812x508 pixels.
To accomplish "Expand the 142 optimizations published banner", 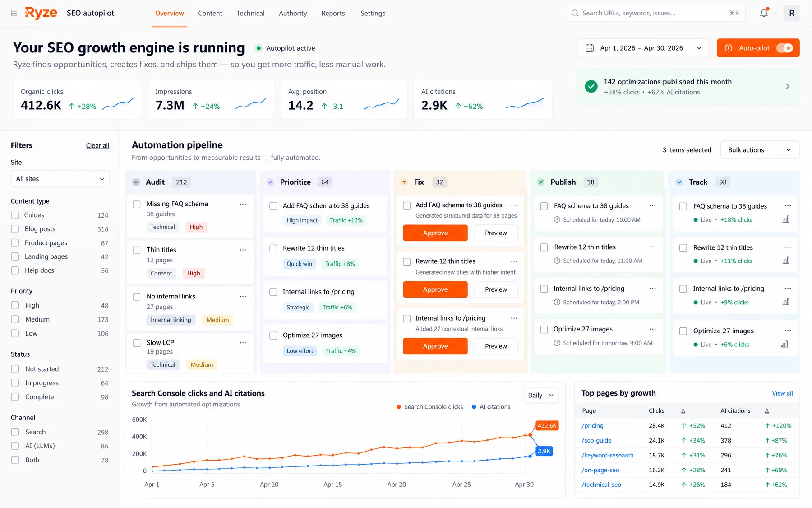I will click(x=688, y=87).
